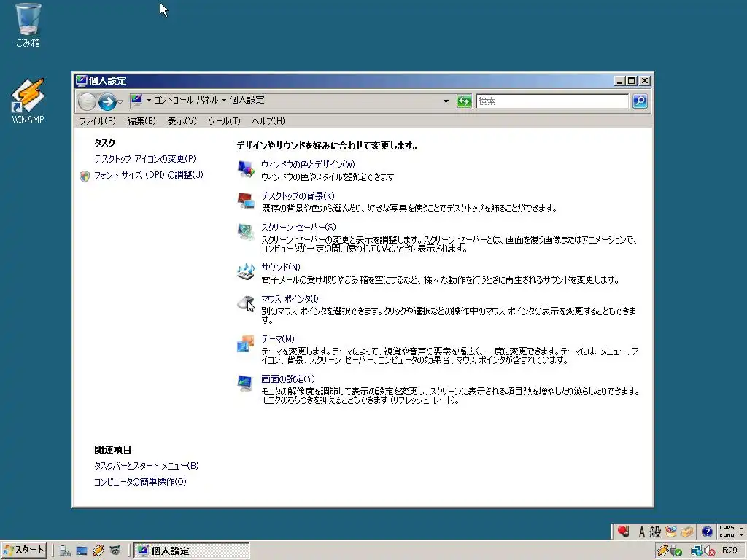Open the IME pad icon in language bar
Image resolution: width=747 pixels, height=560 pixels.
coord(671,532)
